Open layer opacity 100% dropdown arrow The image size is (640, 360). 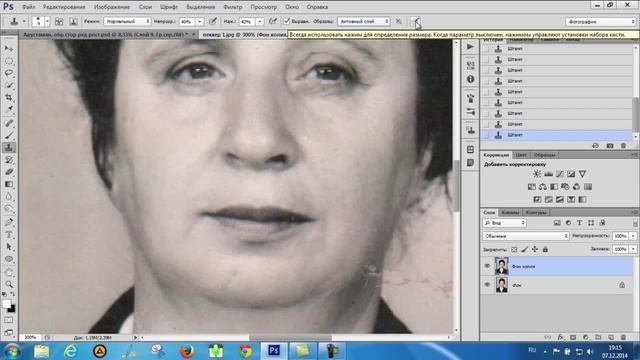coord(633,236)
